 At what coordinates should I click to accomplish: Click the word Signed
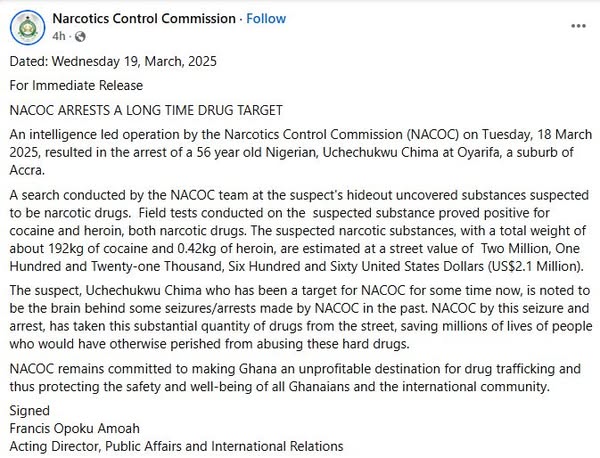coord(29,411)
